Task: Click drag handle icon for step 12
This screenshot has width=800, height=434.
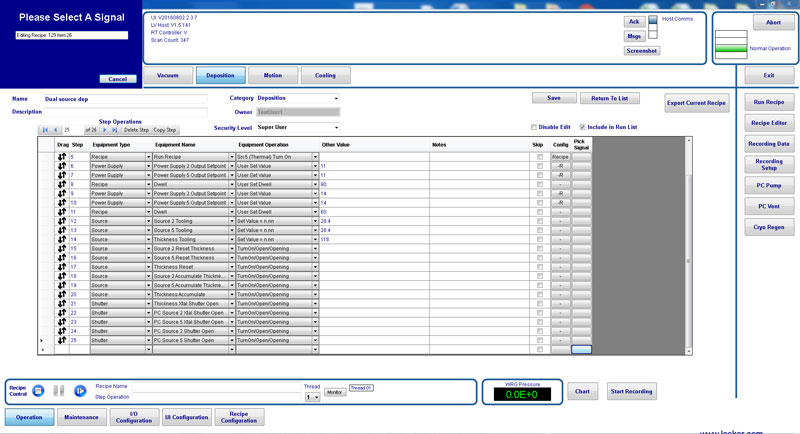Action: pyautogui.click(x=62, y=221)
